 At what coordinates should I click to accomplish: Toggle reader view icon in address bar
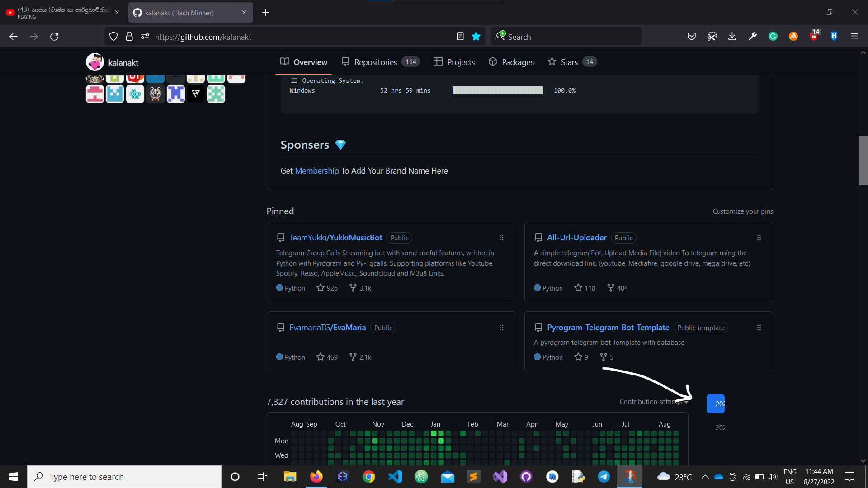(x=460, y=37)
